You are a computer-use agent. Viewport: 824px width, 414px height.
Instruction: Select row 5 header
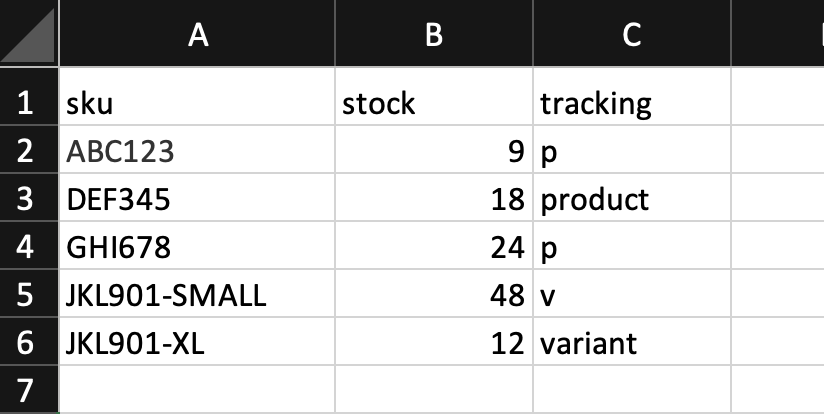(29, 293)
